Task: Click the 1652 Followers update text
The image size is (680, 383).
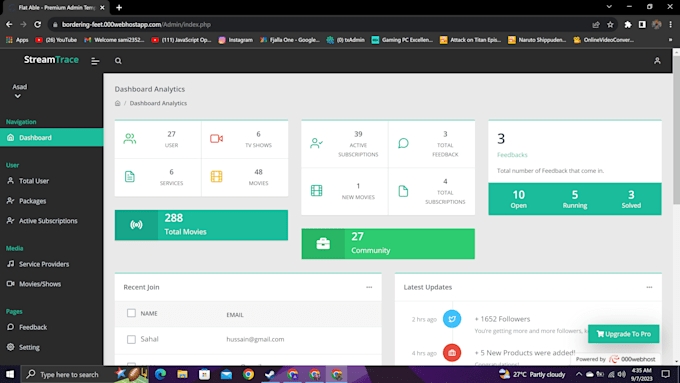Action: click(x=502, y=319)
